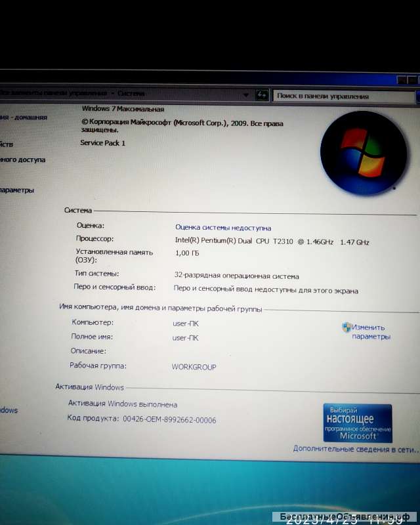420x525 pixels.
Task: Open Дополнительные сведения в сети link
Action: [356, 449]
